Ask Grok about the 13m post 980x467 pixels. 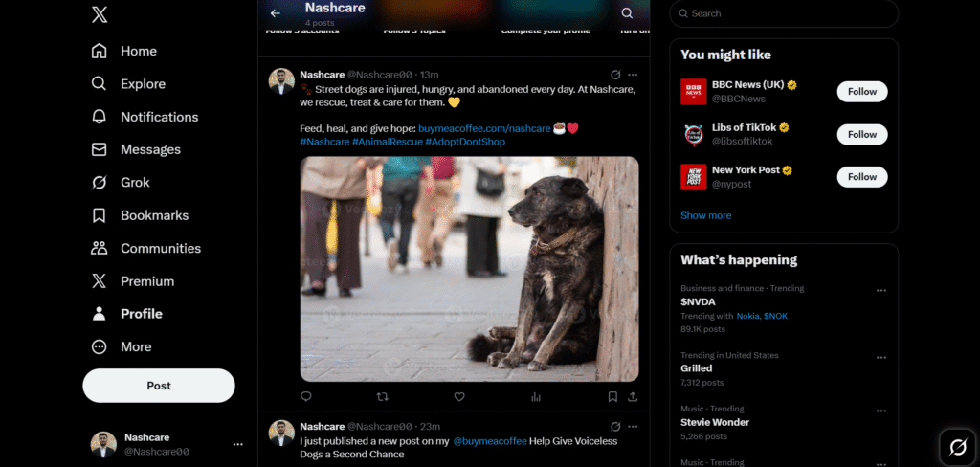[x=615, y=75]
